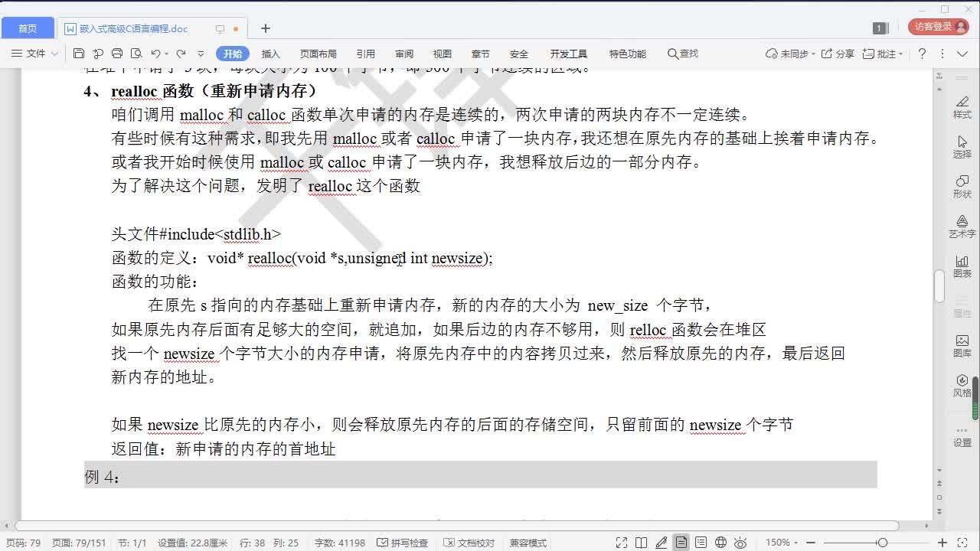
Task: Open the 形状 (Shapes) sidebar panel
Action: point(962,187)
